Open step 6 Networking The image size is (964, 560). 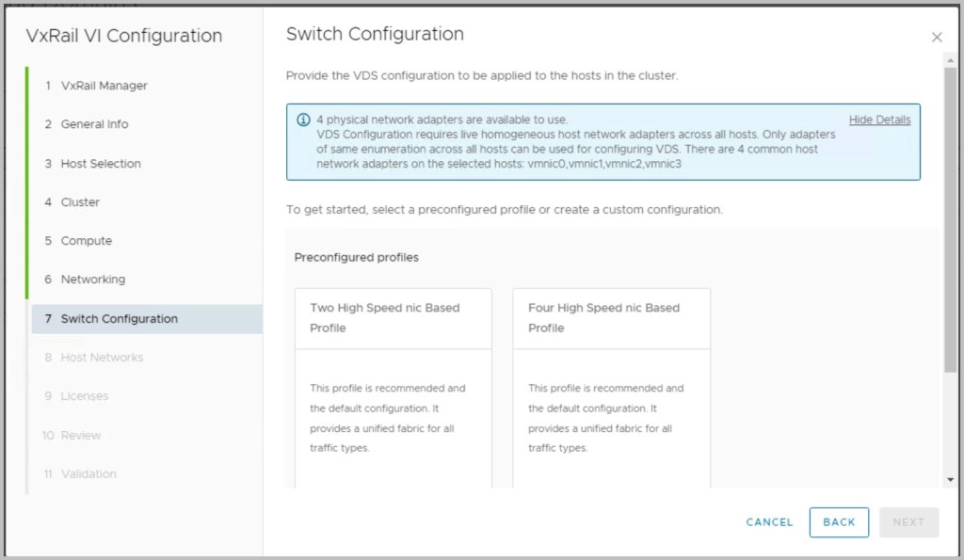point(92,280)
